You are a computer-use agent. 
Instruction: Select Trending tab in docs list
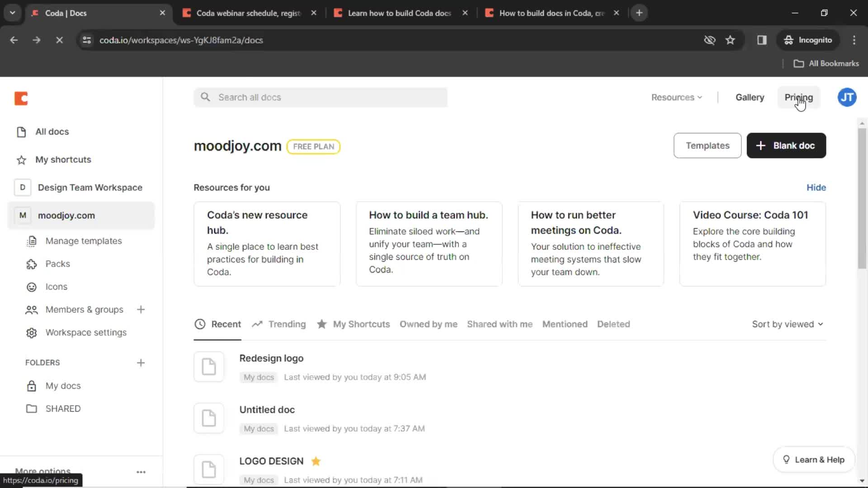[x=288, y=324]
